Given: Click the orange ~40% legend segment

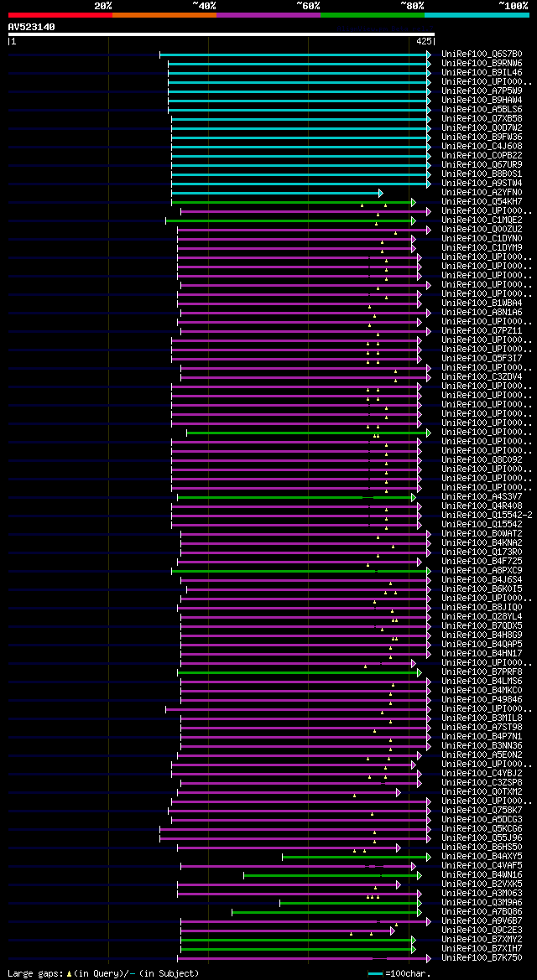Looking at the screenshot, I should (164, 14).
